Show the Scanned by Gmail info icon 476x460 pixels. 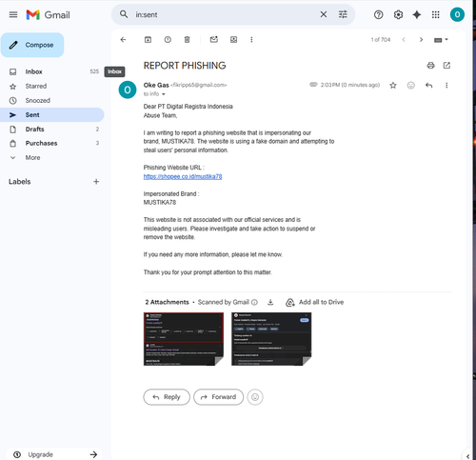coord(254,302)
